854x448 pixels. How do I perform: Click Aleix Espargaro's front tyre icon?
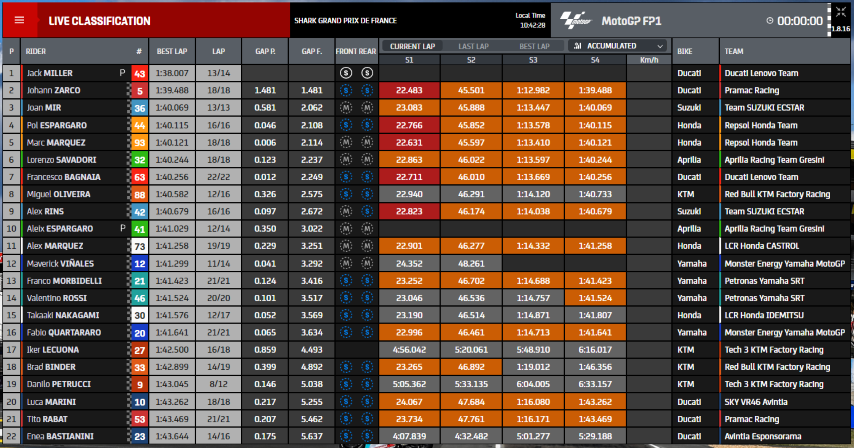pos(346,229)
